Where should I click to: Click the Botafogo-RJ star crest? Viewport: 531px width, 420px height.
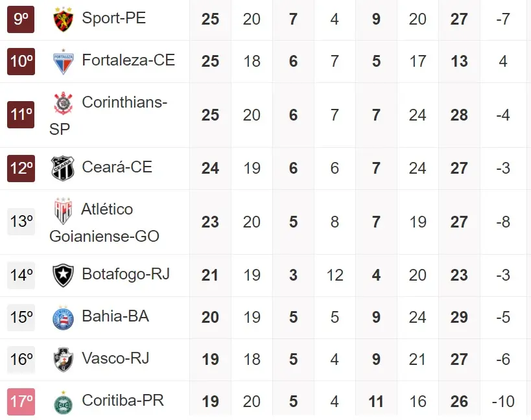(x=63, y=275)
